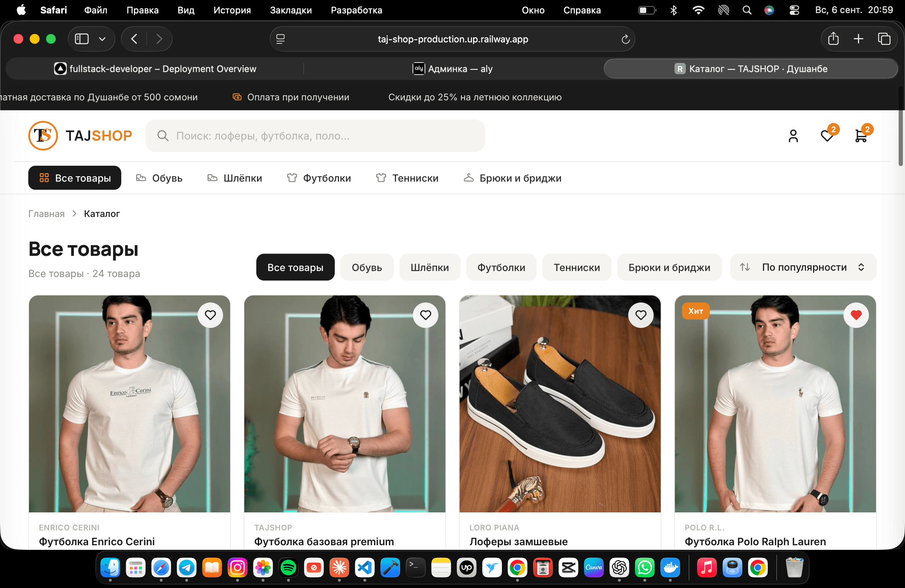Unfavorite the Футболка Polo Ralph Lauren card

[x=856, y=315]
